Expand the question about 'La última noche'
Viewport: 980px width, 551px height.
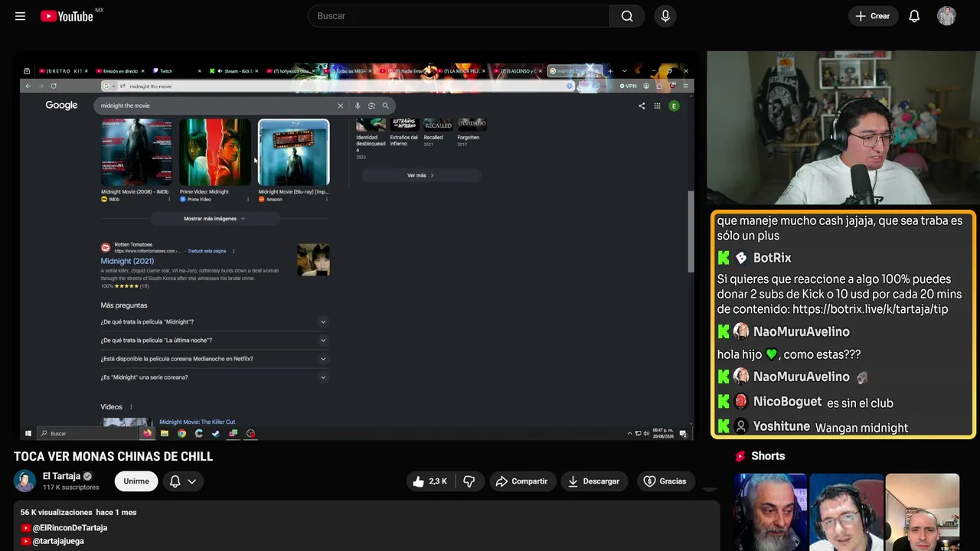tap(214, 341)
